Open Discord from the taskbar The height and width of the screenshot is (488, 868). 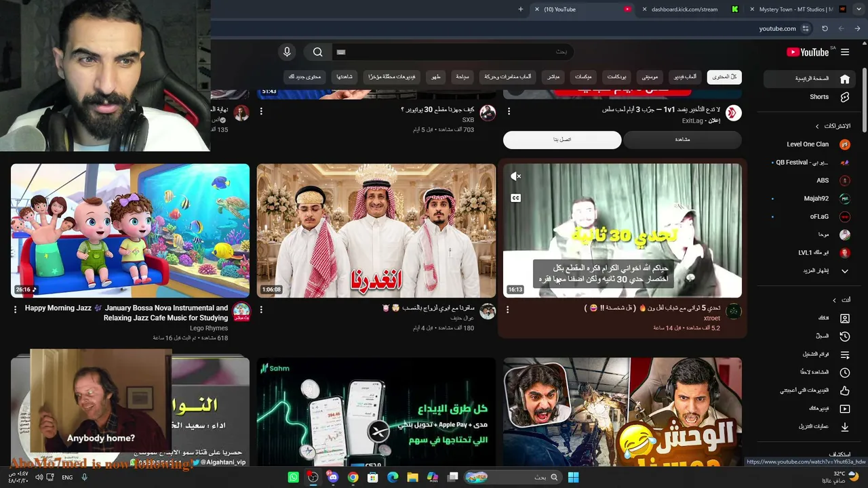333,477
